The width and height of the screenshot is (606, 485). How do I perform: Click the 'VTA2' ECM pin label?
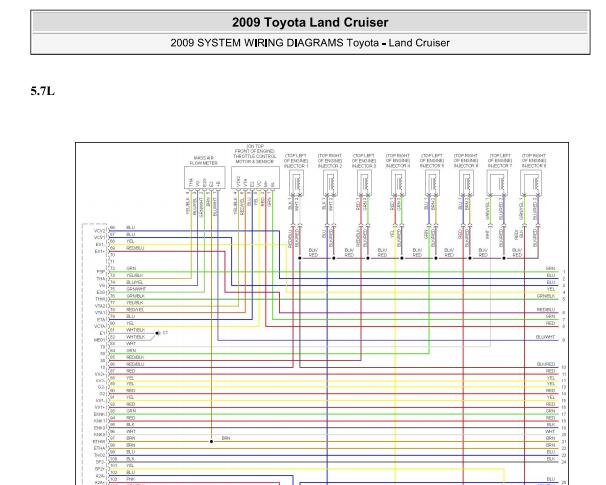click(x=100, y=306)
